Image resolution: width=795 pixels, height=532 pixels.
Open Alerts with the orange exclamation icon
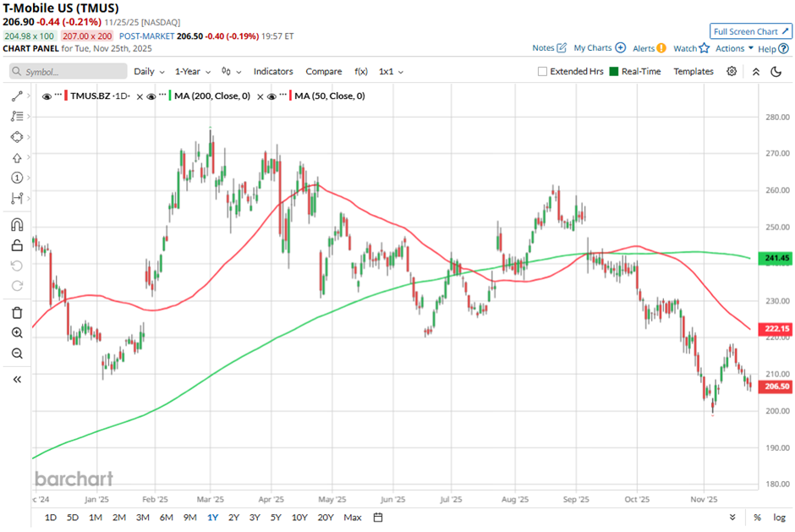(661, 48)
